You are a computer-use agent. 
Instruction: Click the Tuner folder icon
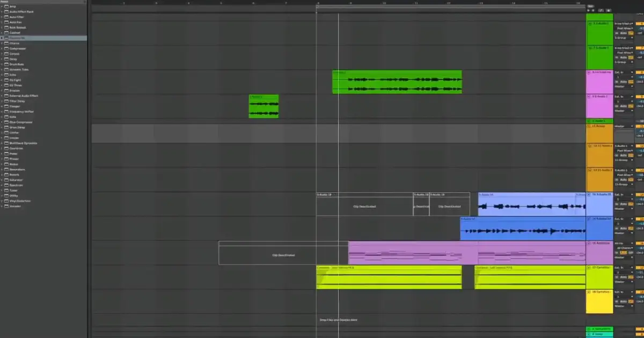pyautogui.click(x=6, y=190)
